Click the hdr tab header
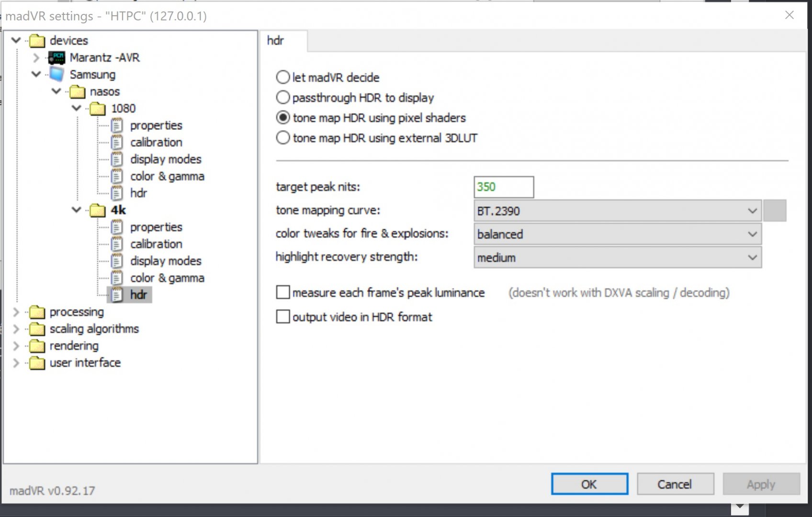 tap(276, 41)
